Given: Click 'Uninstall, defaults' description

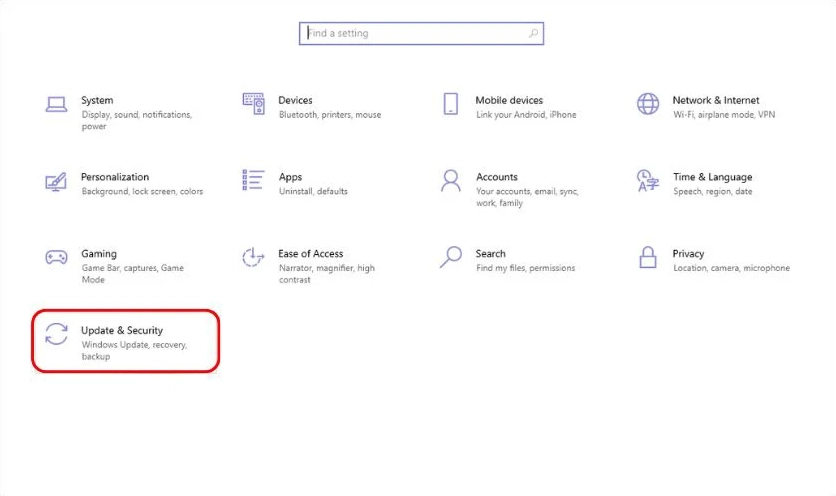Looking at the screenshot, I should [313, 191].
